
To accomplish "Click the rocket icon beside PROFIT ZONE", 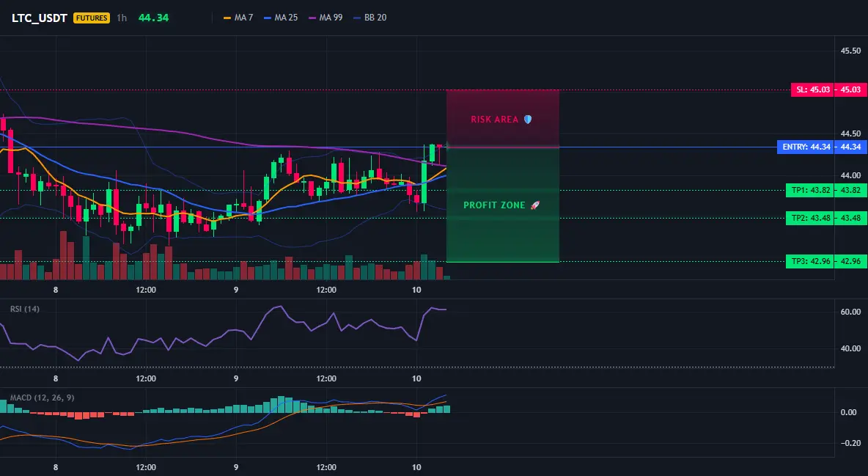I will pos(534,205).
